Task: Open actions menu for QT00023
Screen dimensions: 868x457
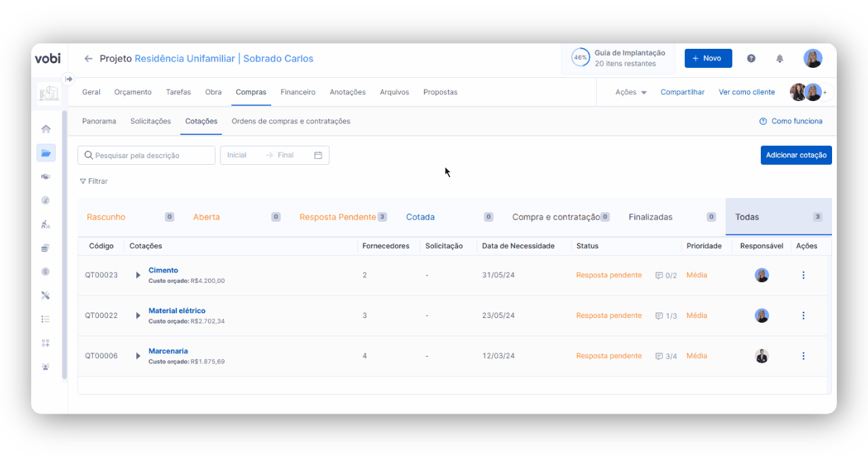Action: point(804,275)
